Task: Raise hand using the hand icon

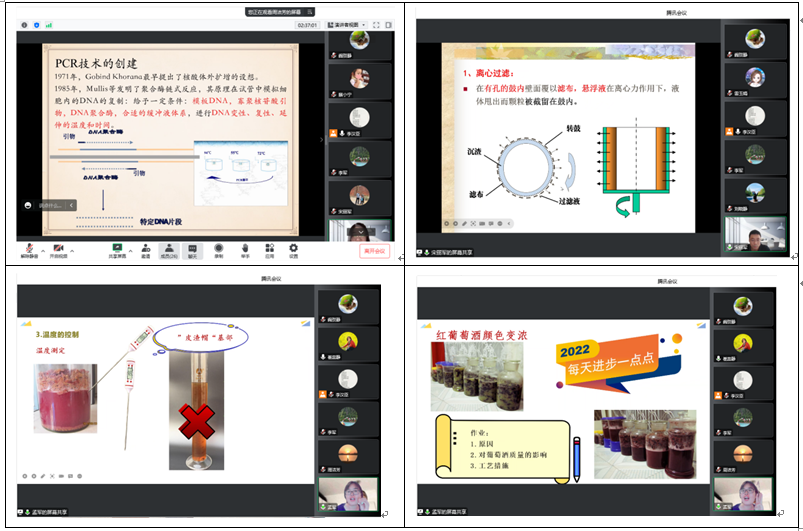Action: point(244,248)
